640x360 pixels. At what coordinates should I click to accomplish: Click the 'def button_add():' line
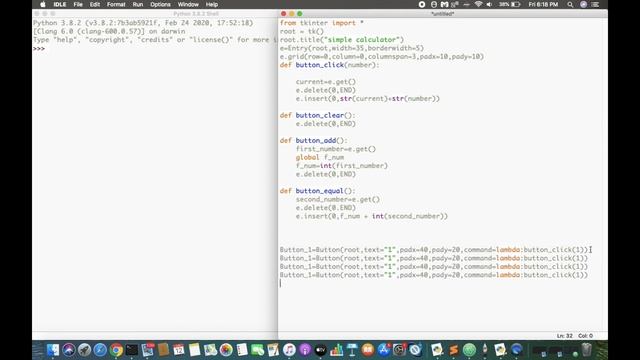[313, 140]
